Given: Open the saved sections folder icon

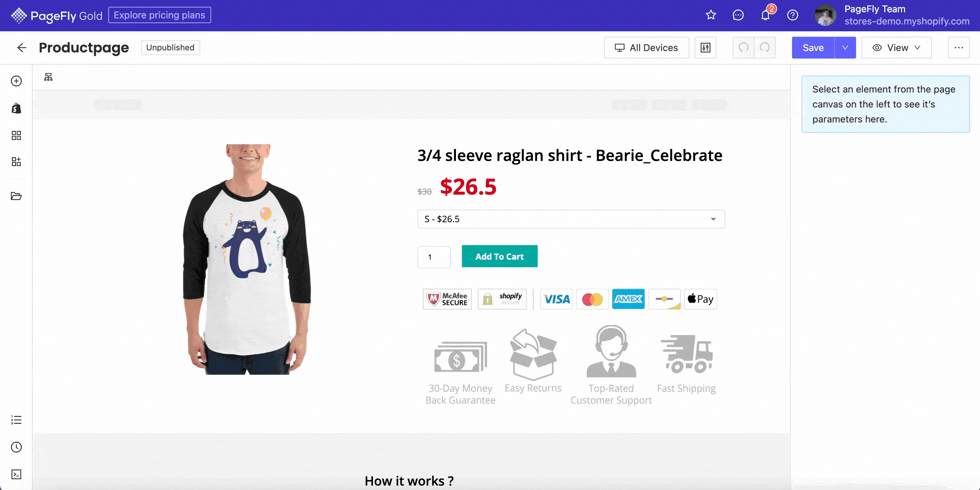Looking at the screenshot, I should point(16,196).
